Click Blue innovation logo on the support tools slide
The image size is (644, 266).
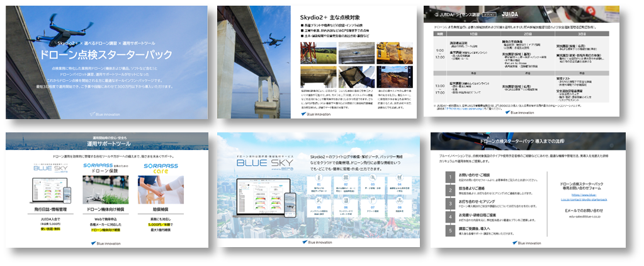click(106, 243)
